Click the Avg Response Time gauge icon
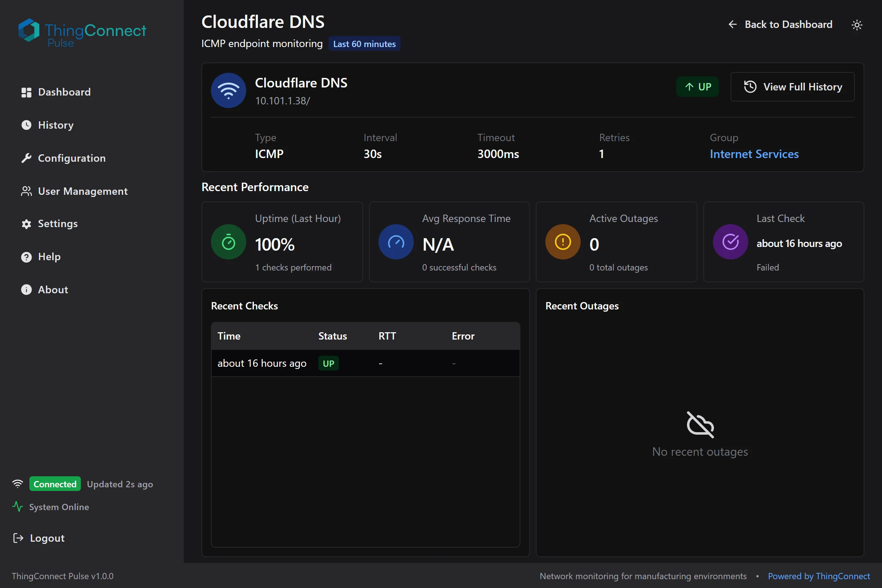Image resolution: width=882 pixels, height=588 pixels. (396, 242)
